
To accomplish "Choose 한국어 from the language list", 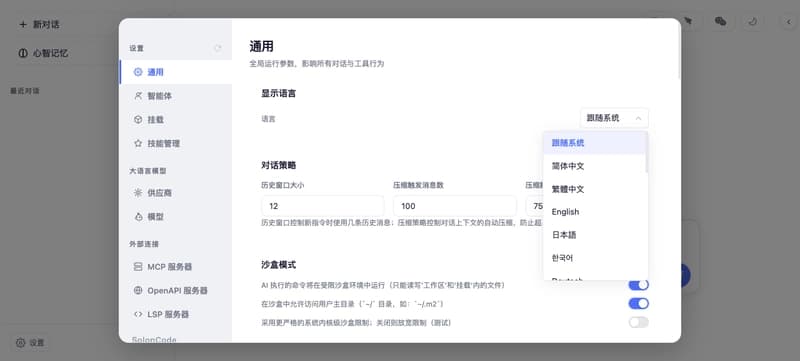I will coord(594,258).
